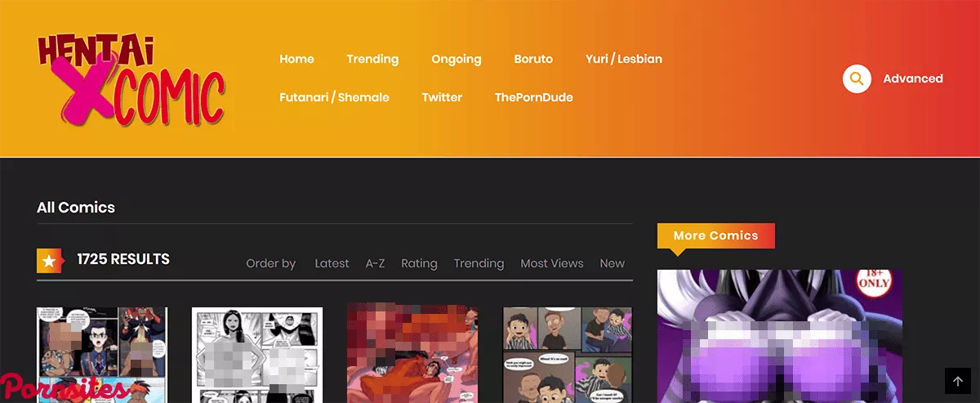
Task: Click the scroll-to-top arrow button
Action: tap(958, 381)
